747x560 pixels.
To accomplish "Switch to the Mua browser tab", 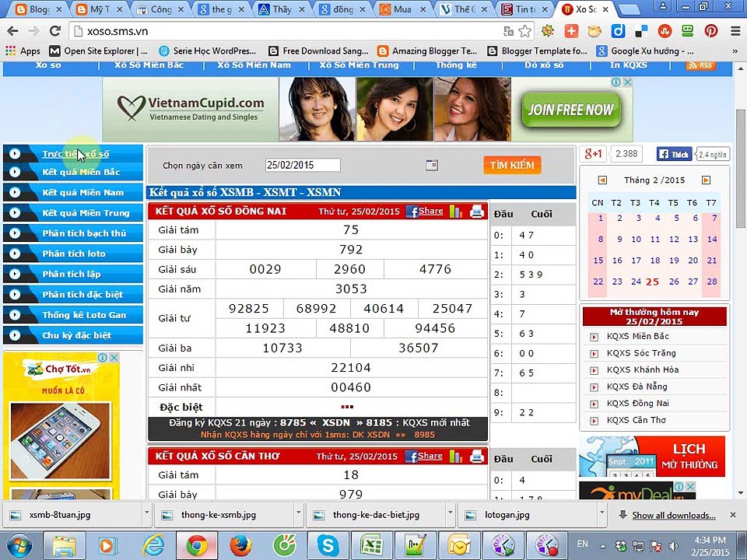I will [x=402, y=9].
